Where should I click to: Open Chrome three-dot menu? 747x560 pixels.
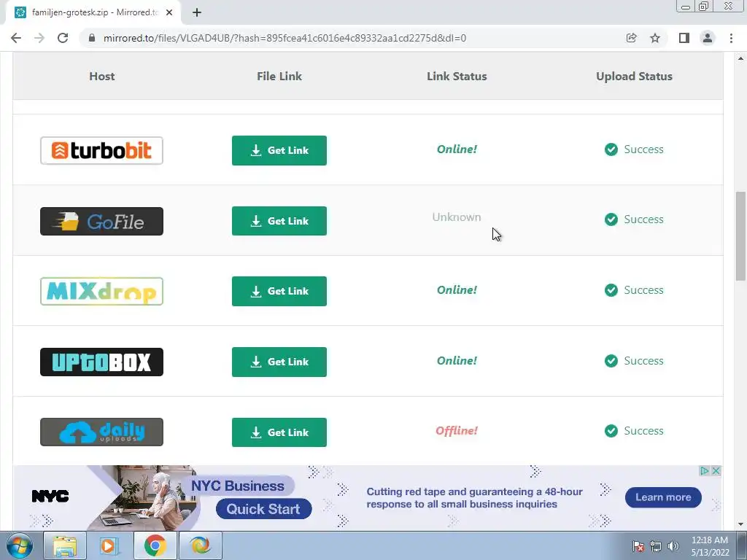(x=731, y=38)
